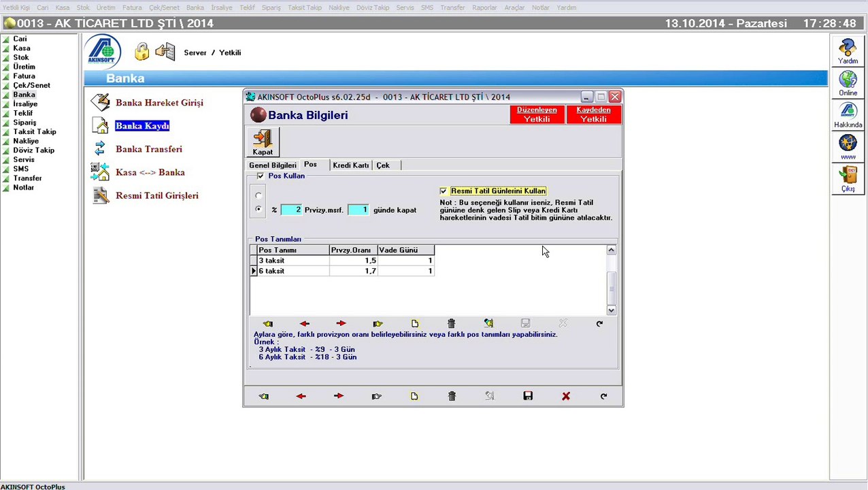Switch to Genel Bilgileri tab

pyautogui.click(x=273, y=165)
